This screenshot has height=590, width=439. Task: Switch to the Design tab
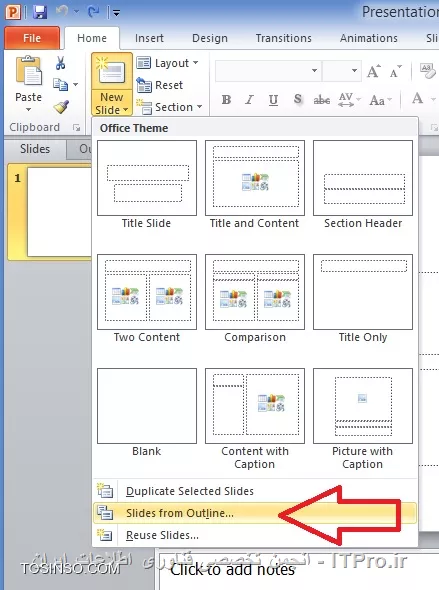[x=210, y=38]
